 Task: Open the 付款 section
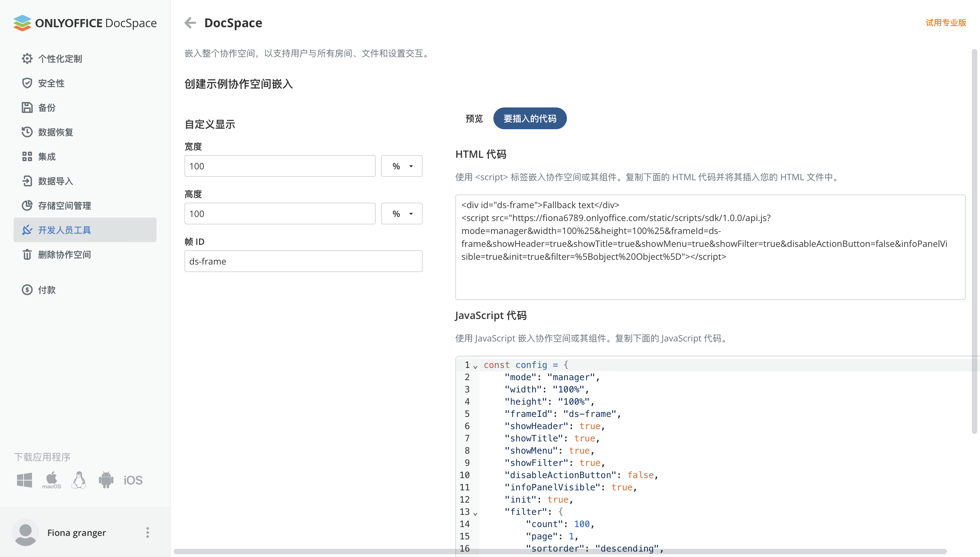coord(85,290)
